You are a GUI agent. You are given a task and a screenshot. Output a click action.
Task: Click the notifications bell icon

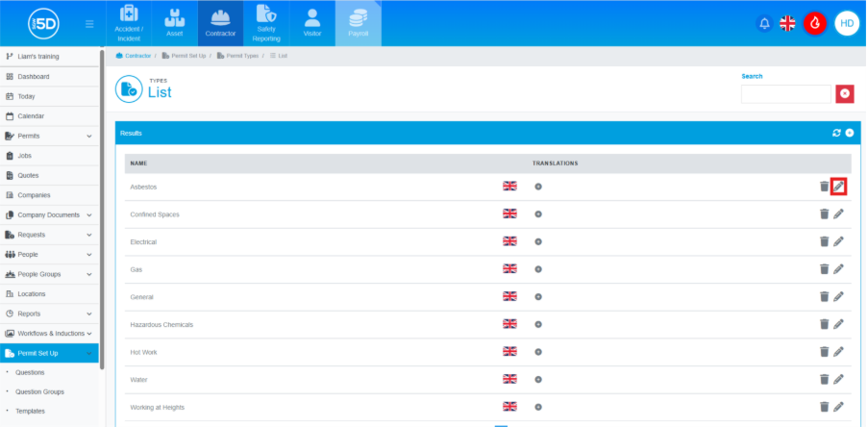pos(764,24)
